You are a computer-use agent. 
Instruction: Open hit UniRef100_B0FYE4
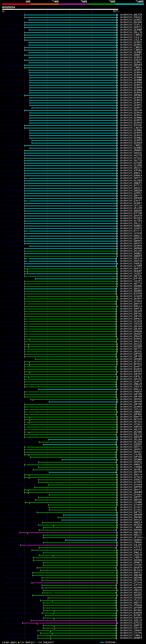tap(131, 278)
